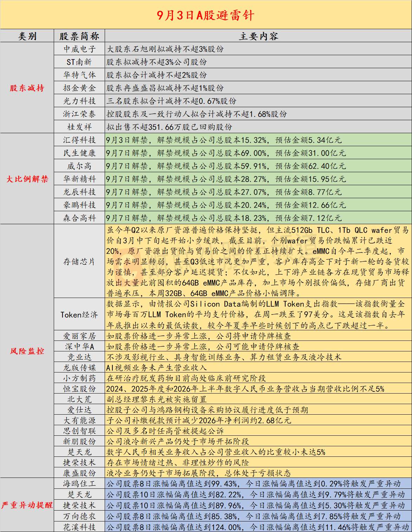Choose the '豪鹏科技' cell
Screen dimensions: 412x532
[79, 205]
